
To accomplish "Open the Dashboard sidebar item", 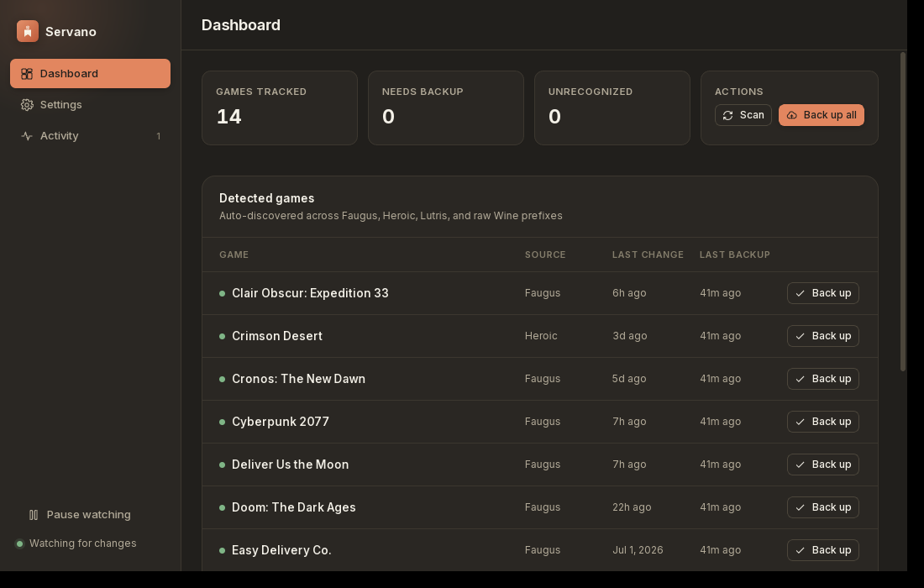I will [x=90, y=74].
